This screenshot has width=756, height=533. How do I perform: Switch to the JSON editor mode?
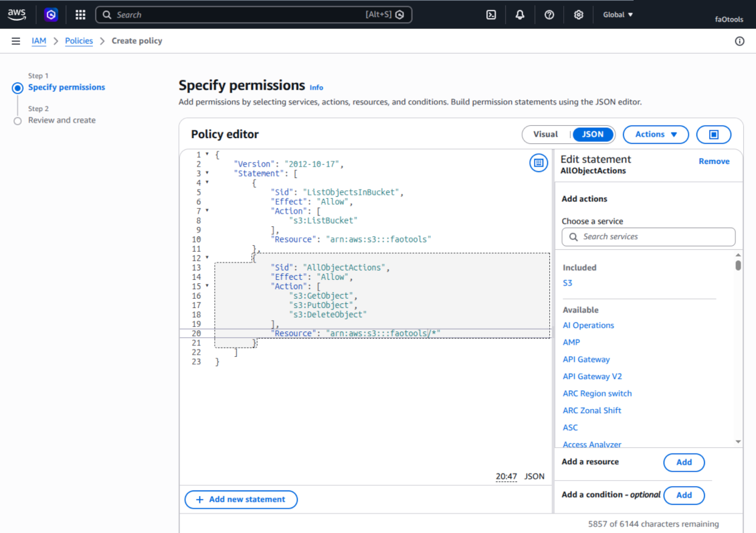click(x=593, y=135)
